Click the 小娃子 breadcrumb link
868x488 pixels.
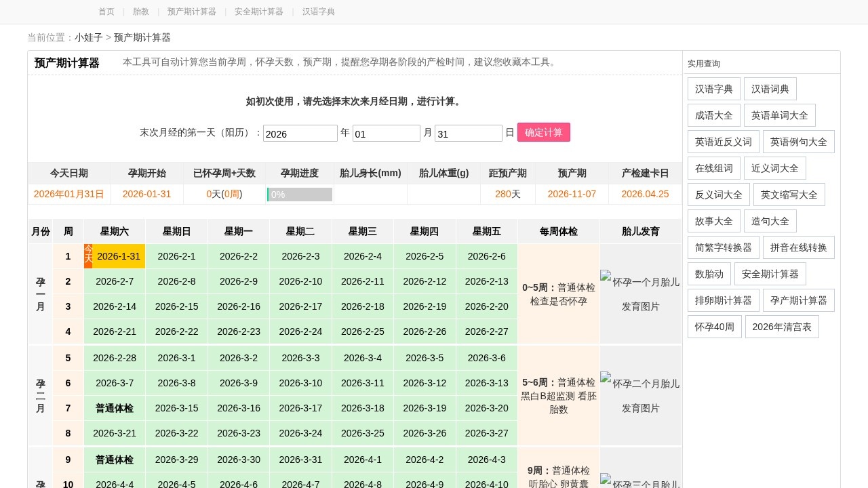click(88, 37)
